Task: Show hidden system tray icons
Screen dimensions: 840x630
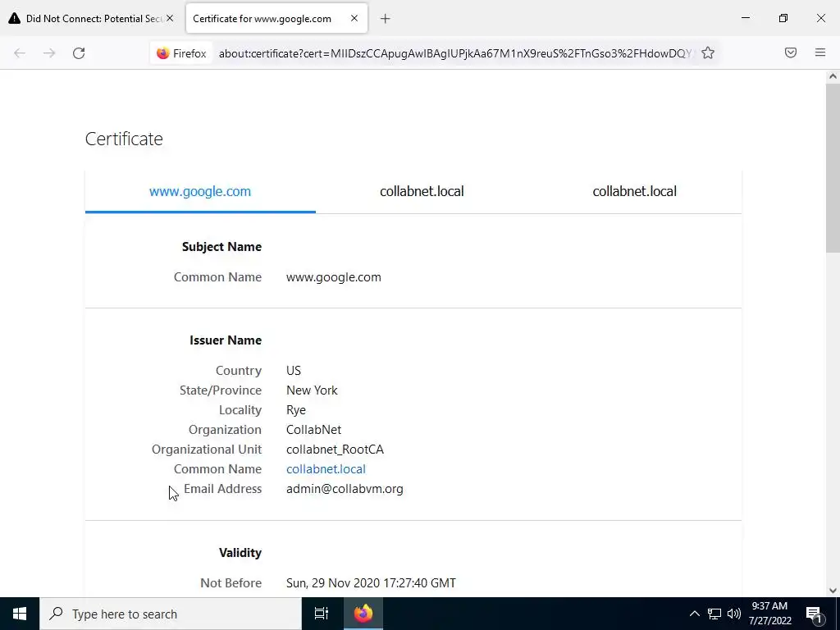Action: (x=694, y=614)
